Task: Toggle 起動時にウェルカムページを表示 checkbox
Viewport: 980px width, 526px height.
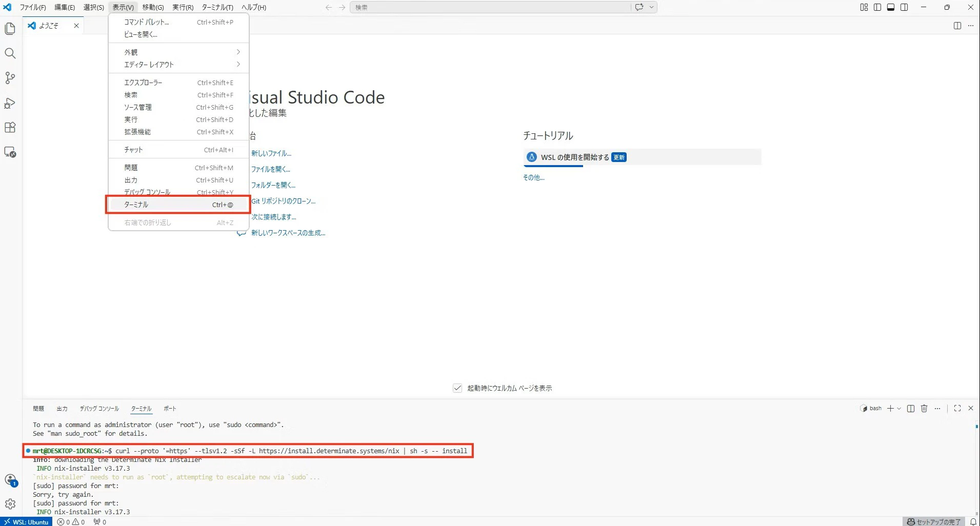Action: coord(457,388)
